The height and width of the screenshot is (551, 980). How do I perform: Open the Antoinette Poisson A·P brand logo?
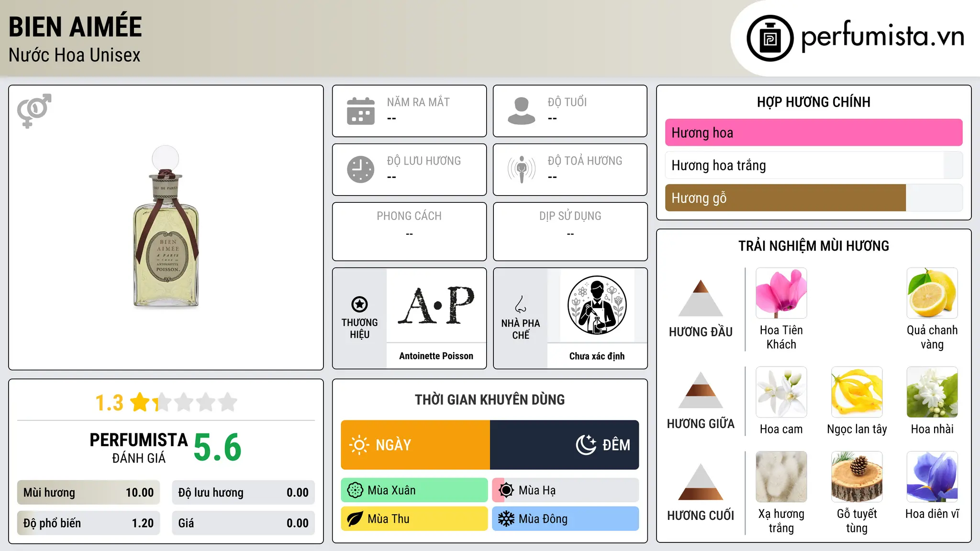tap(436, 305)
